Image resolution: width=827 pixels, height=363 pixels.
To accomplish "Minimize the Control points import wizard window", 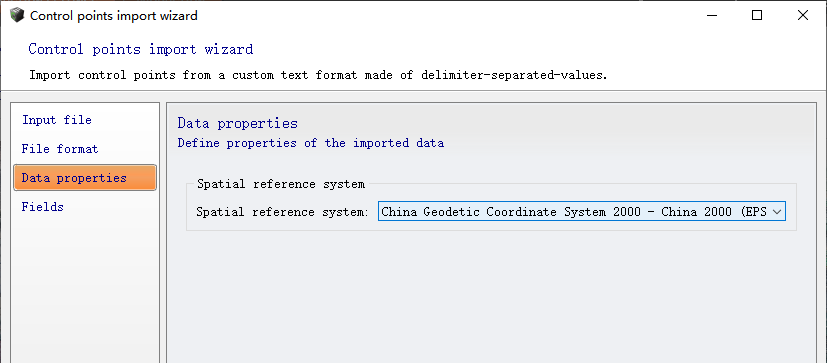I will click(x=711, y=15).
